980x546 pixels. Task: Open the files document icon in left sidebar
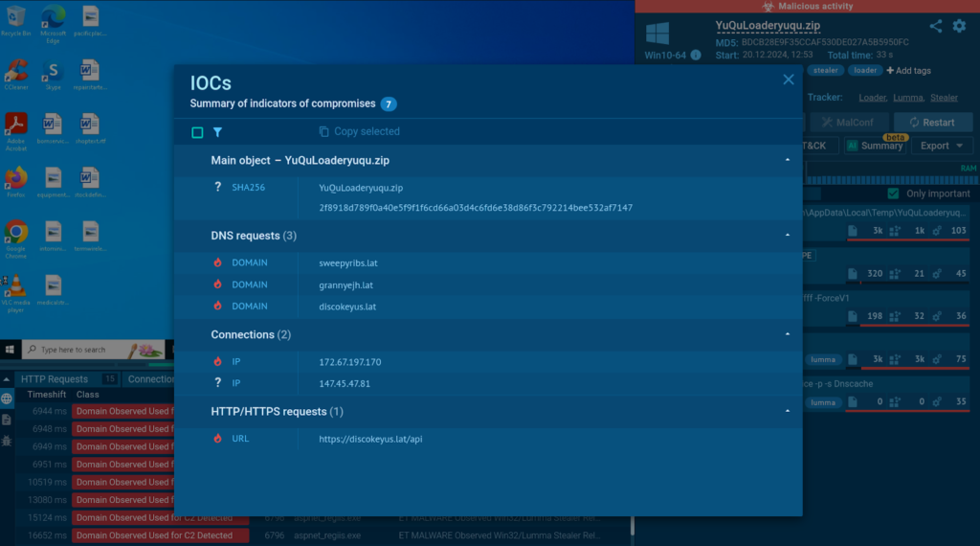7,420
